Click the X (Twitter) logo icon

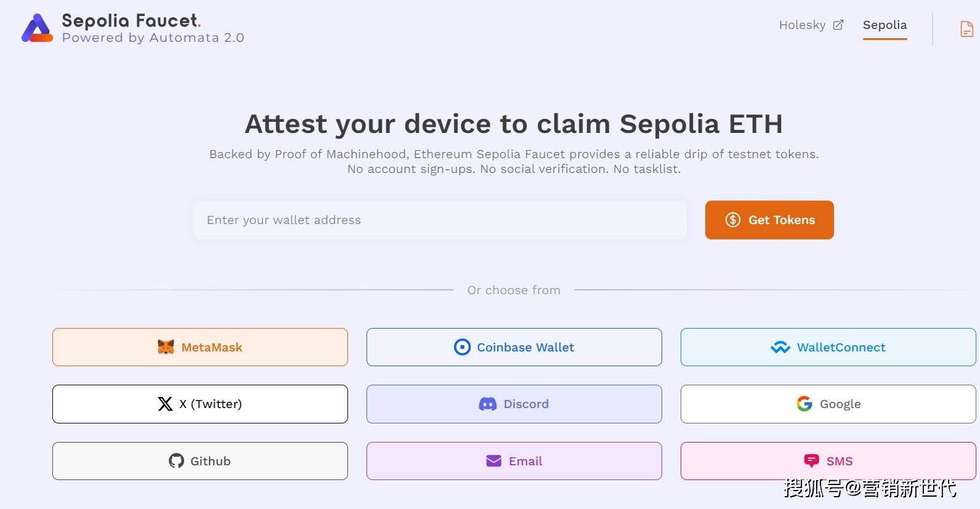pyautogui.click(x=165, y=404)
